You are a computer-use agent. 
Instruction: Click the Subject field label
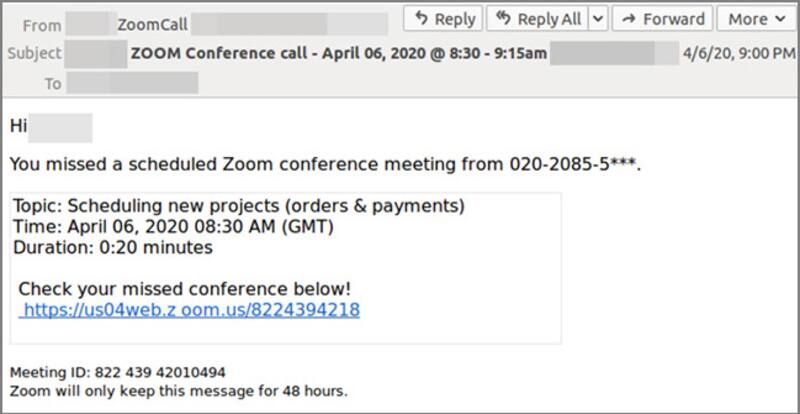coord(35,53)
